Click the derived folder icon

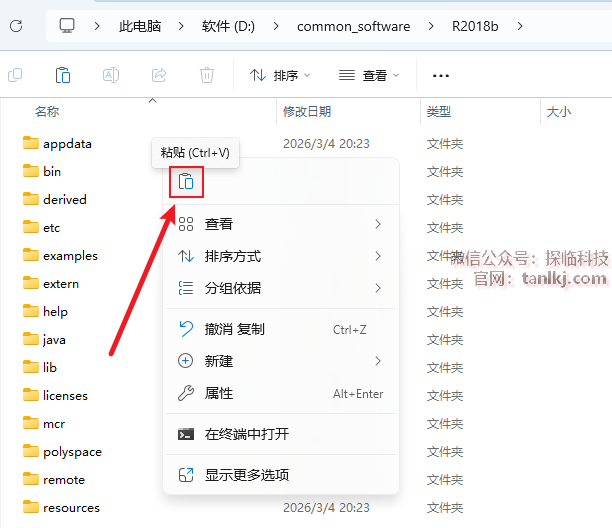click(31, 199)
